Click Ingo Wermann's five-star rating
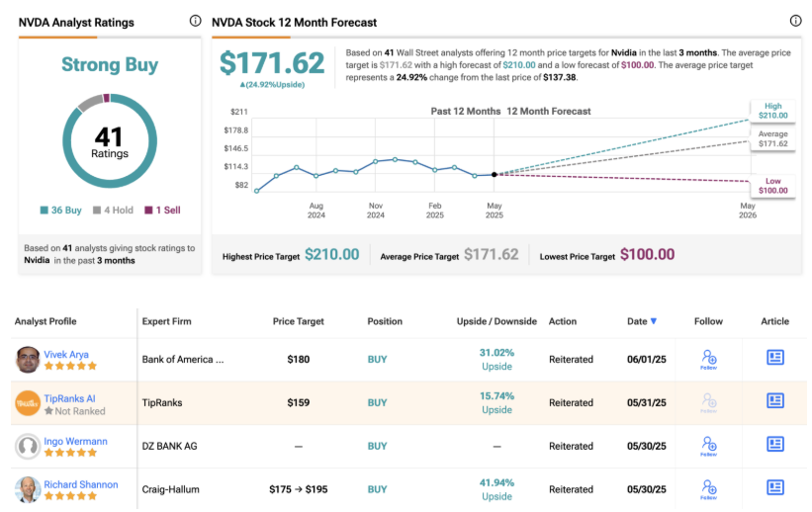The image size is (812, 512). pos(70,453)
